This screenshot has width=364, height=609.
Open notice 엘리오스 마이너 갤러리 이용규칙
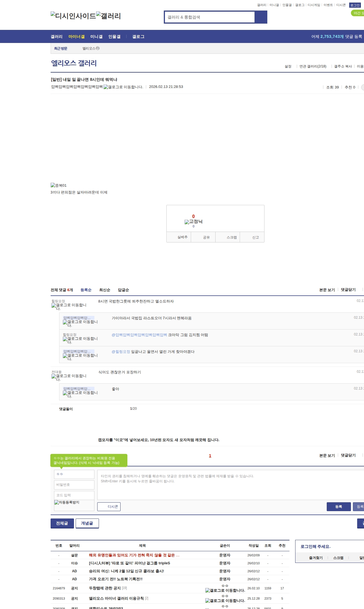point(116,598)
